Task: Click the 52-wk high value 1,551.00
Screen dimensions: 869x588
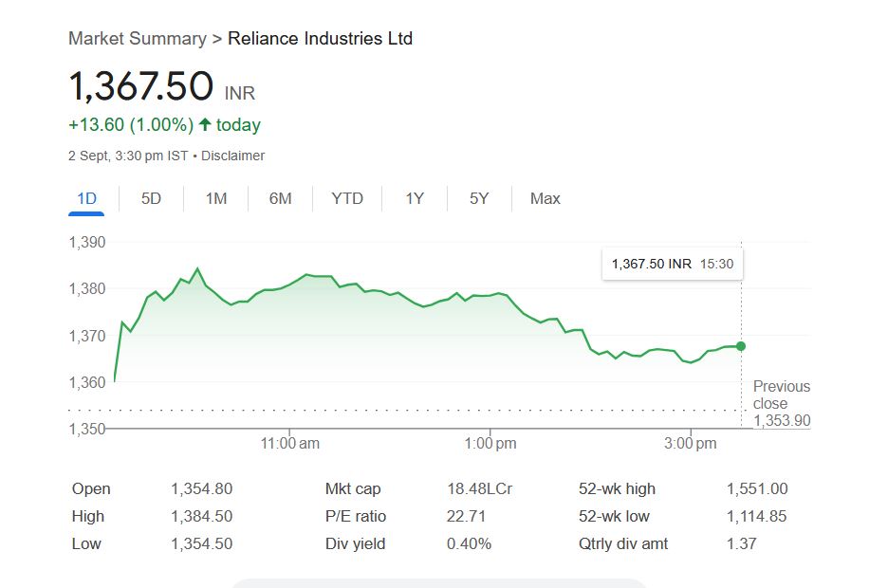Action: pyautogui.click(x=757, y=489)
